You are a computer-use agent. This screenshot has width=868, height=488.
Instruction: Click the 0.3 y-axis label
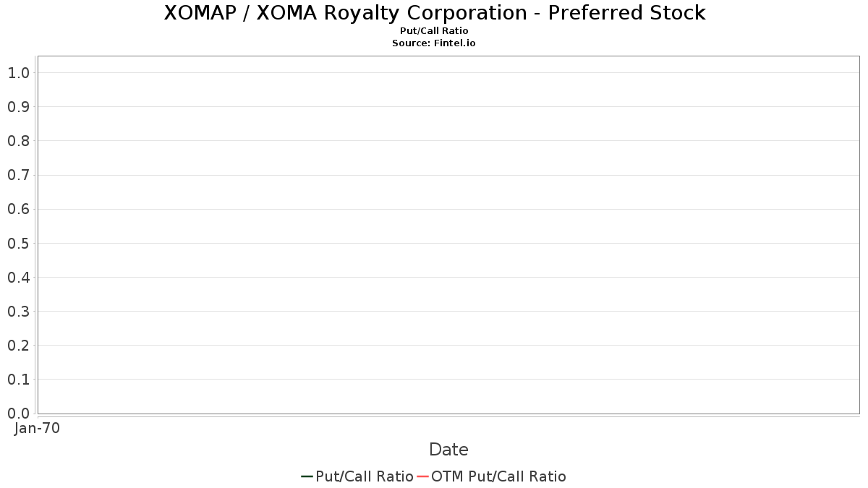pyautogui.click(x=18, y=312)
